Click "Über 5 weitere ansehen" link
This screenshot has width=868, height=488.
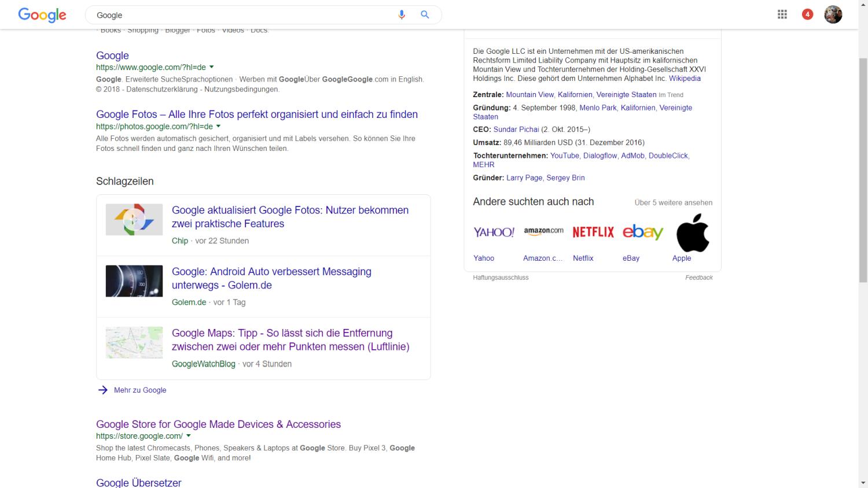coord(673,202)
